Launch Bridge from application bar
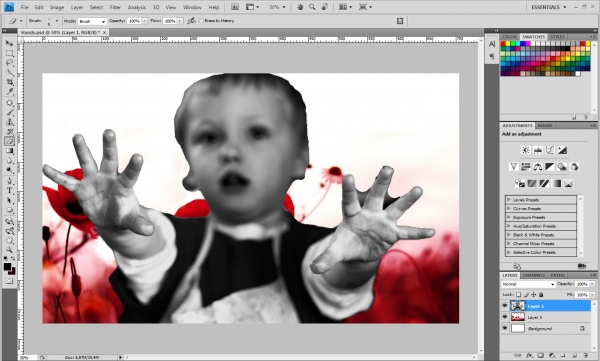The height and width of the screenshot is (361, 600). click(235, 7)
